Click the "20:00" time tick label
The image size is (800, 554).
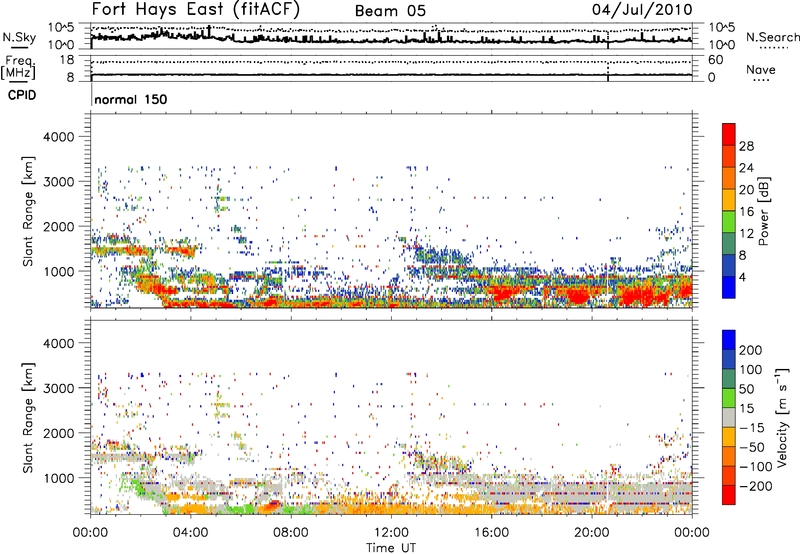[x=591, y=533]
